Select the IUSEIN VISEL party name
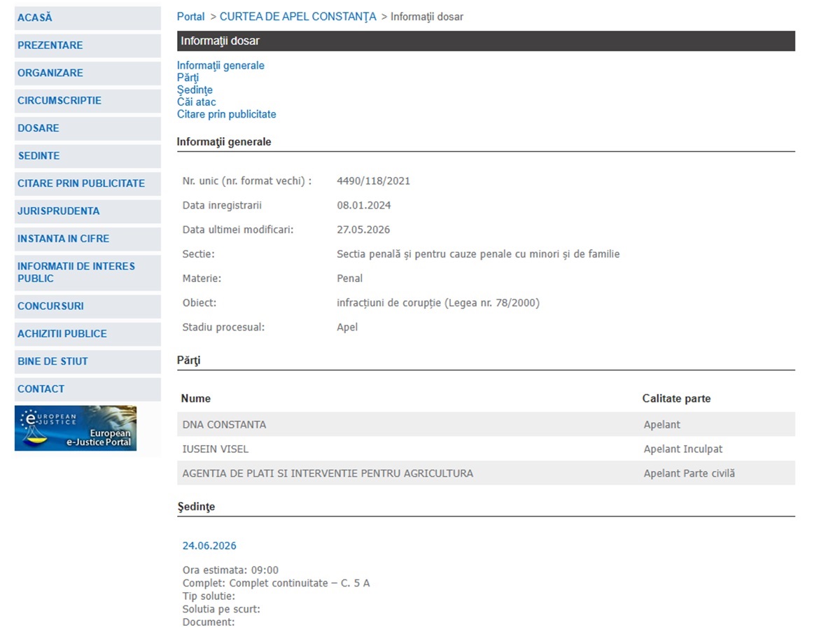Viewport: 840px width, 637px height. (x=216, y=449)
